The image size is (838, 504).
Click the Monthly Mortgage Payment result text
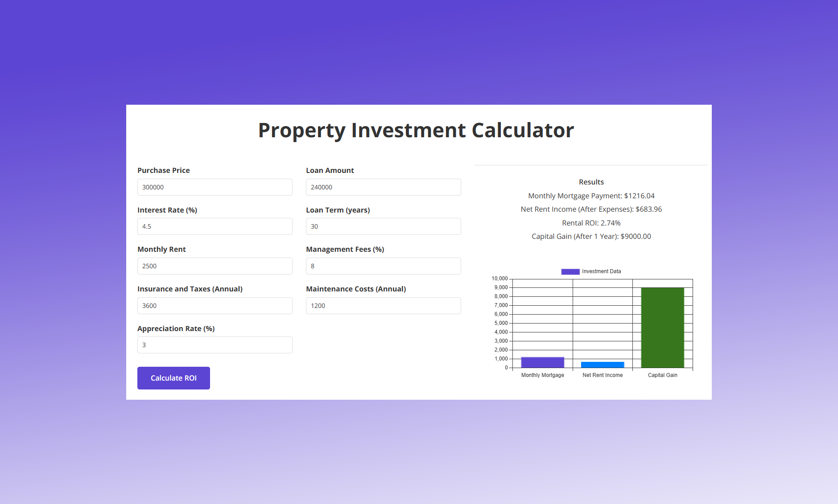click(x=591, y=196)
